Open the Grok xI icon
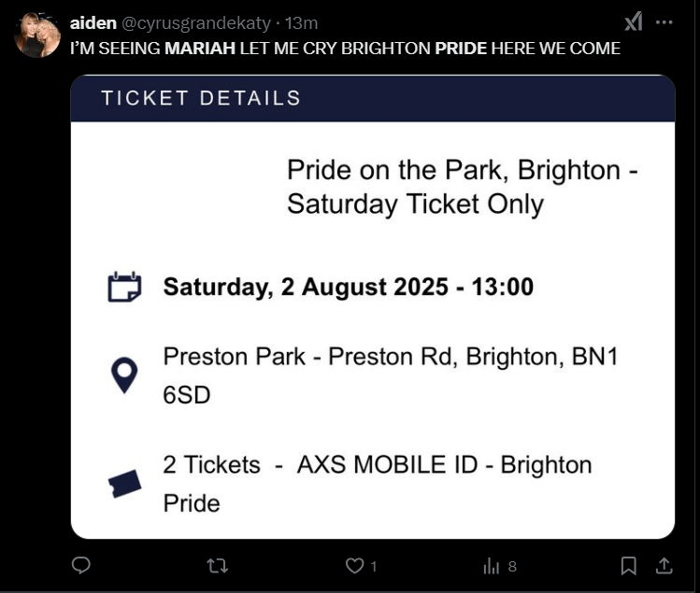Viewport: 700px width, 593px height. click(634, 21)
